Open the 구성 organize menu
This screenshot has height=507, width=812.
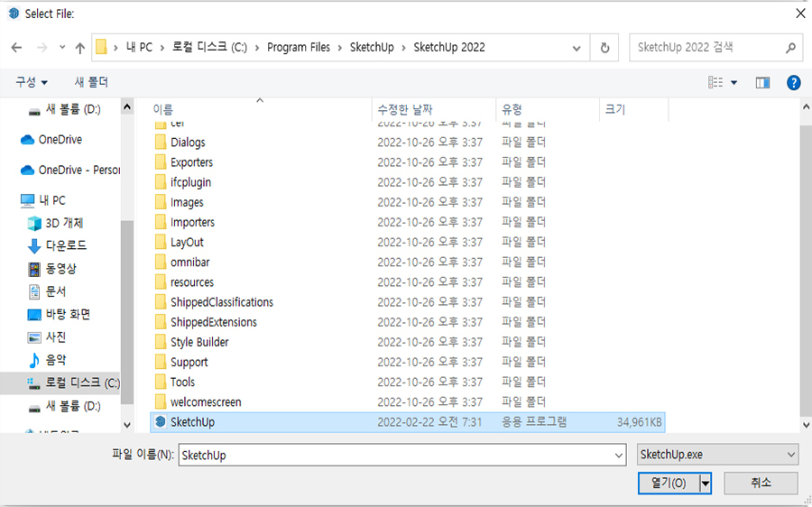click(32, 82)
